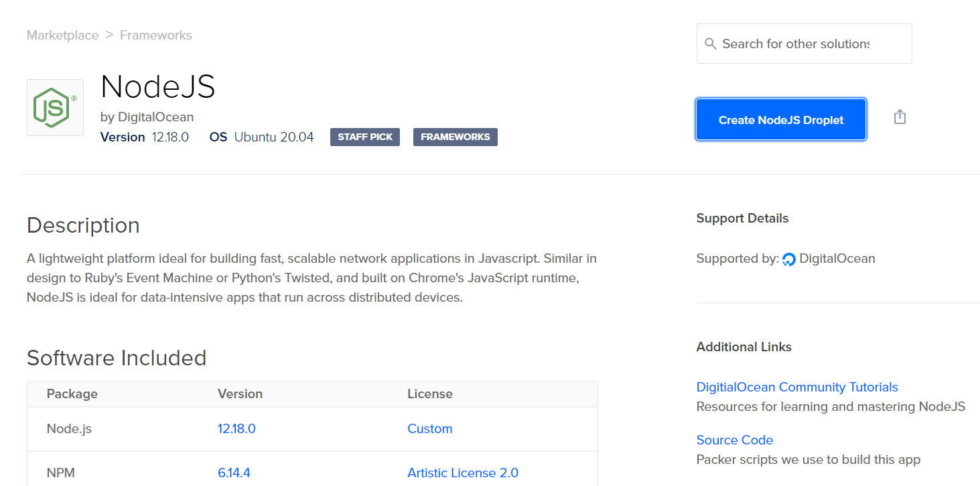The height and width of the screenshot is (486, 980).
Task: Open the Source Code link
Action: pos(734,440)
